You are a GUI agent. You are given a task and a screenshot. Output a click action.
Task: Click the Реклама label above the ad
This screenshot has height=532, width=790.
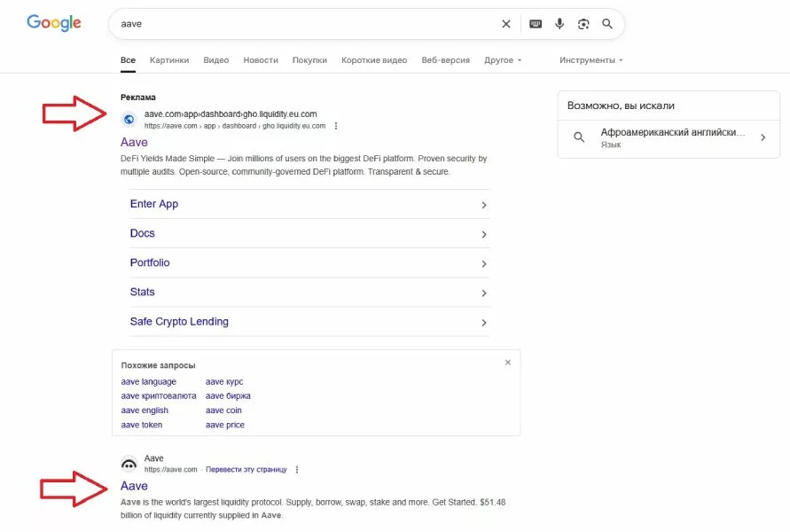pos(138,98)
